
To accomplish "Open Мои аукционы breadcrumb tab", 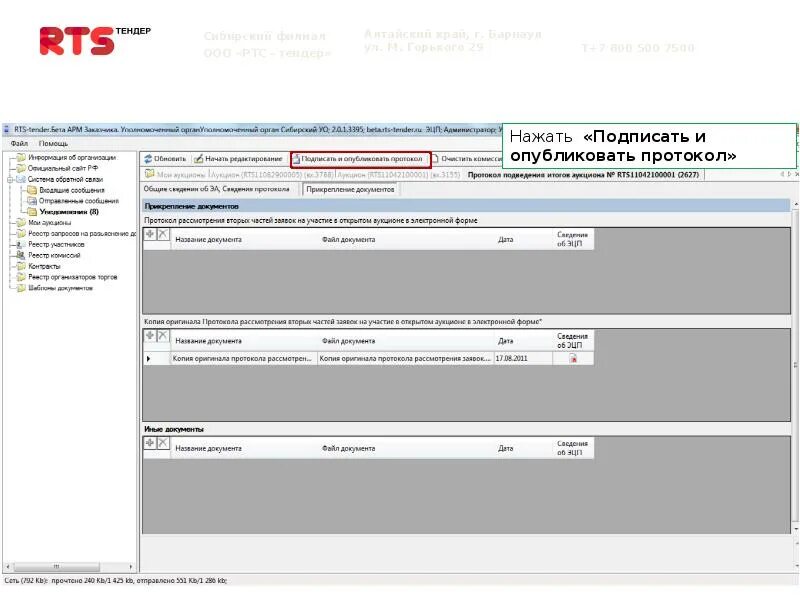I will click(x=176, y=174).
